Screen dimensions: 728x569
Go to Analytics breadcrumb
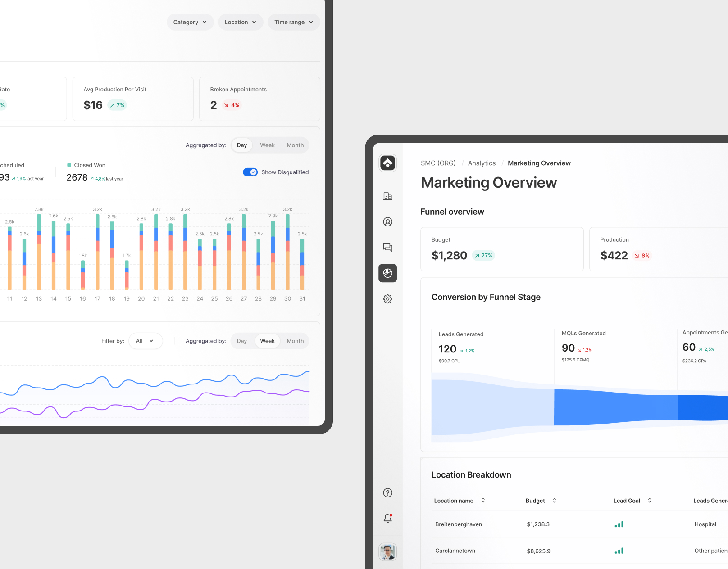click(x=482, y=163)
